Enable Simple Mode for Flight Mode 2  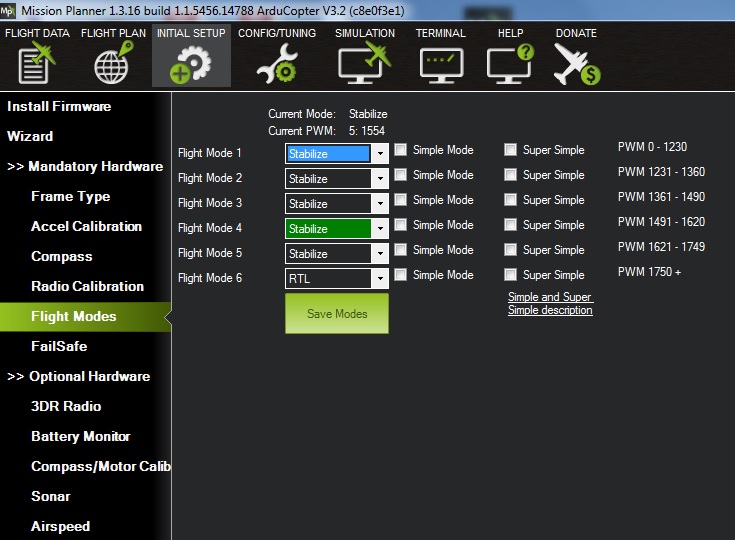point(401,175)
